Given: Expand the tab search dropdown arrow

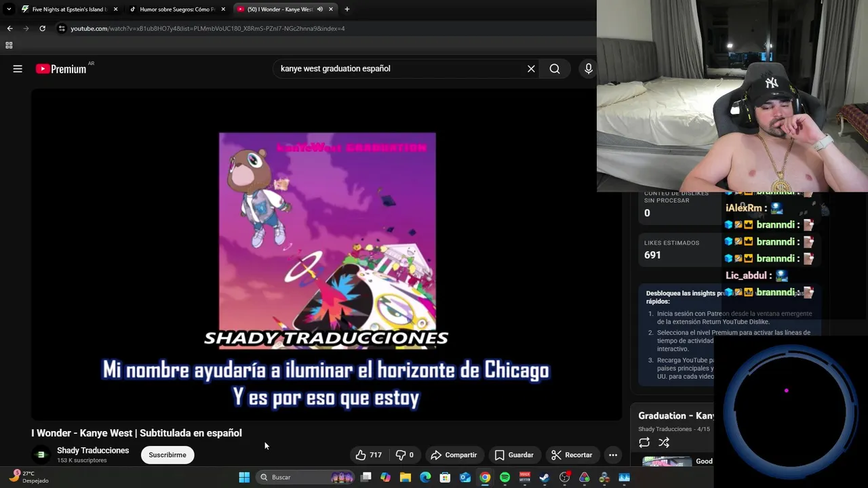Looking at the screenshot, I should [9, 9].
